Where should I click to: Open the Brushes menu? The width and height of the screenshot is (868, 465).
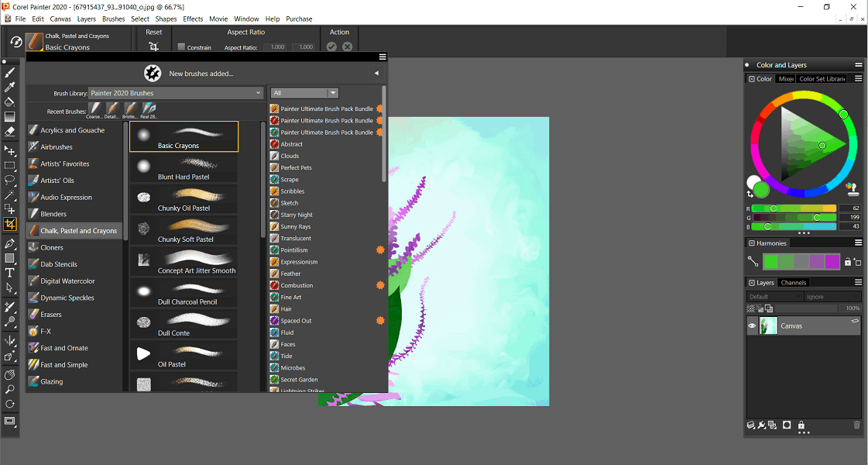[x=114, y=19]
